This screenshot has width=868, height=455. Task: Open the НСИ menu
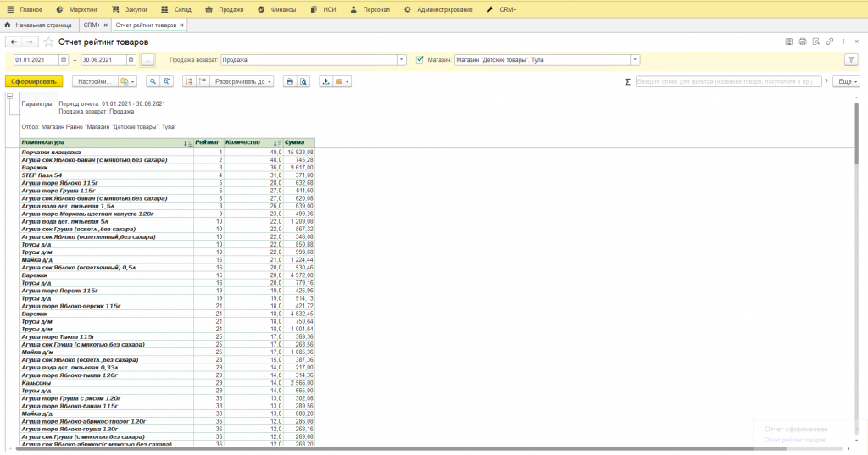[x=323, y=9]
